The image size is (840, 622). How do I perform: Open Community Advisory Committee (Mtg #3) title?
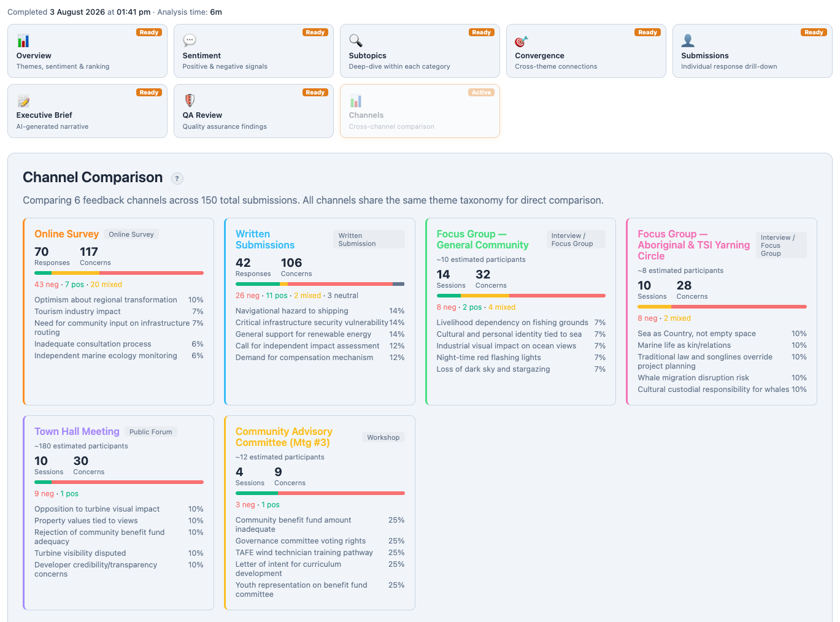pyautogui.click(x=284, y=437)
